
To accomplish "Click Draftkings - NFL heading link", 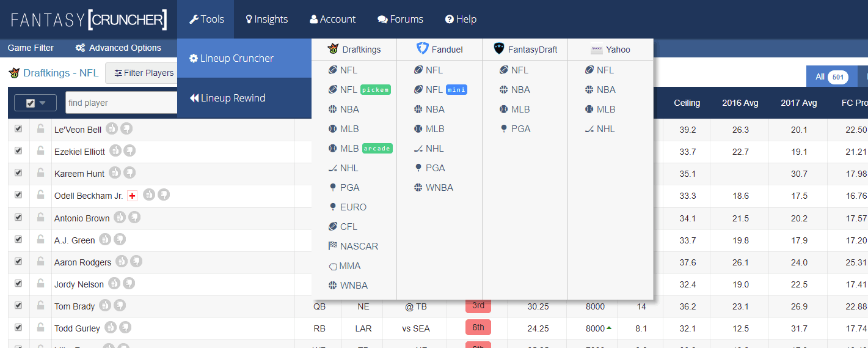I will 60,73.
